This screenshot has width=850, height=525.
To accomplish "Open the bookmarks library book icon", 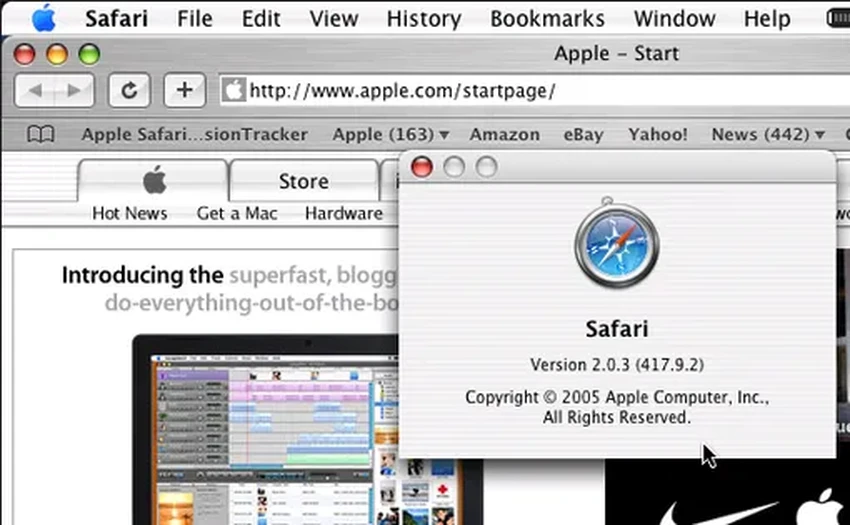I will click(40, 134).
